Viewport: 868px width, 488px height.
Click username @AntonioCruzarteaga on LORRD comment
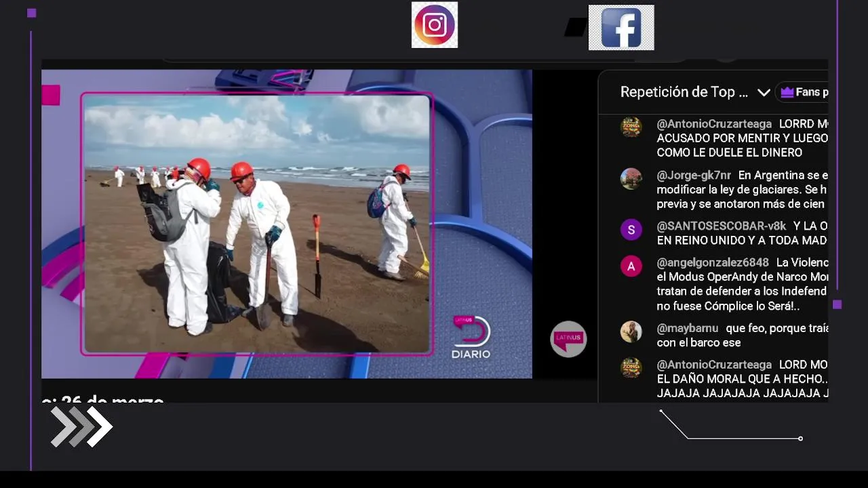(714, 124)
